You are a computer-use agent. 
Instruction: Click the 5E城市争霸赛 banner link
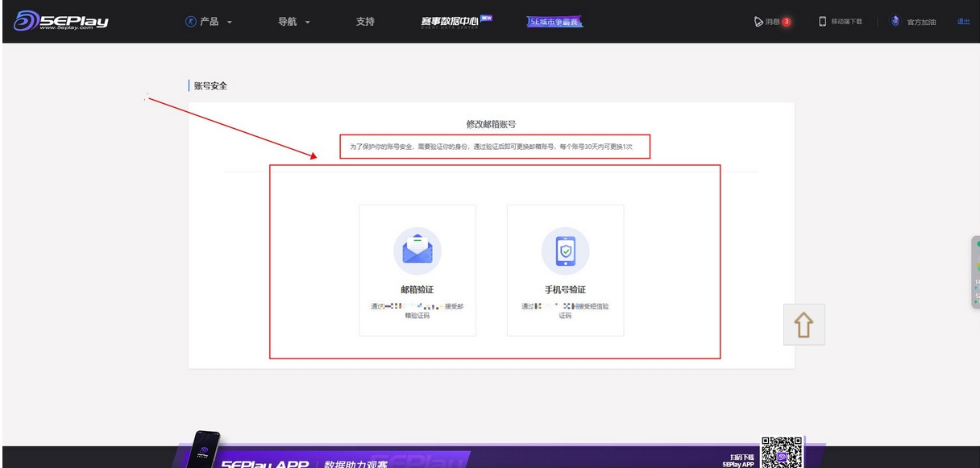click(x=554, y=22)
